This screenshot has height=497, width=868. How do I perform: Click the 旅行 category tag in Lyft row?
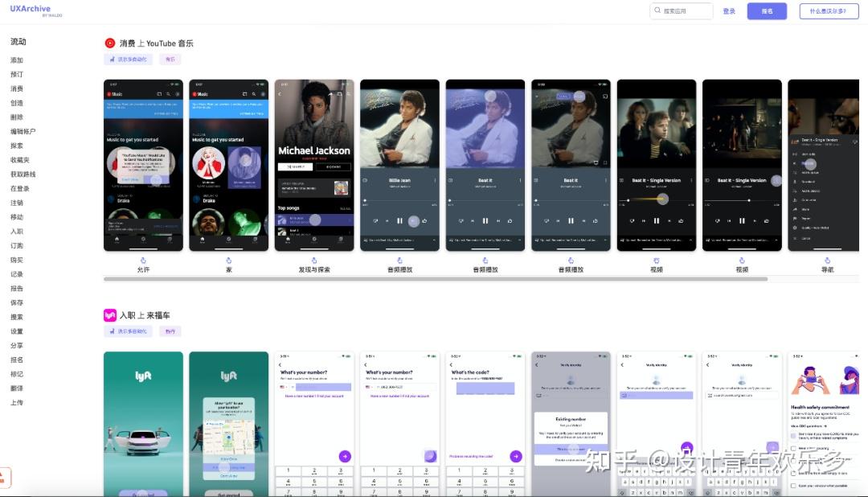170,331
